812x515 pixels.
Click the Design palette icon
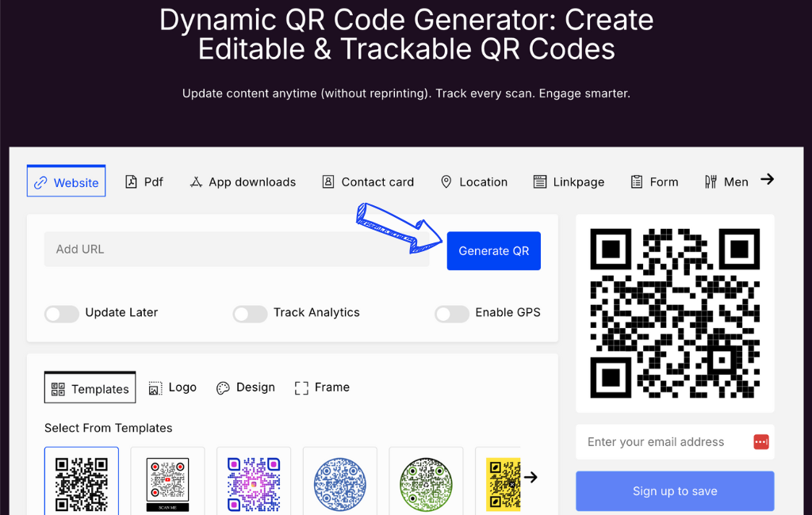(223, 387)
